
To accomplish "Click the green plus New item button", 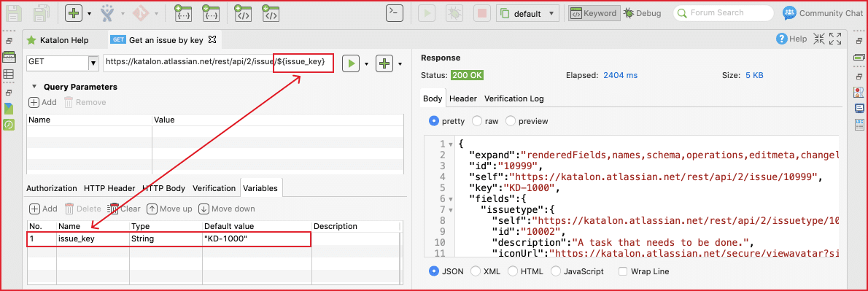I will (74, 13).
